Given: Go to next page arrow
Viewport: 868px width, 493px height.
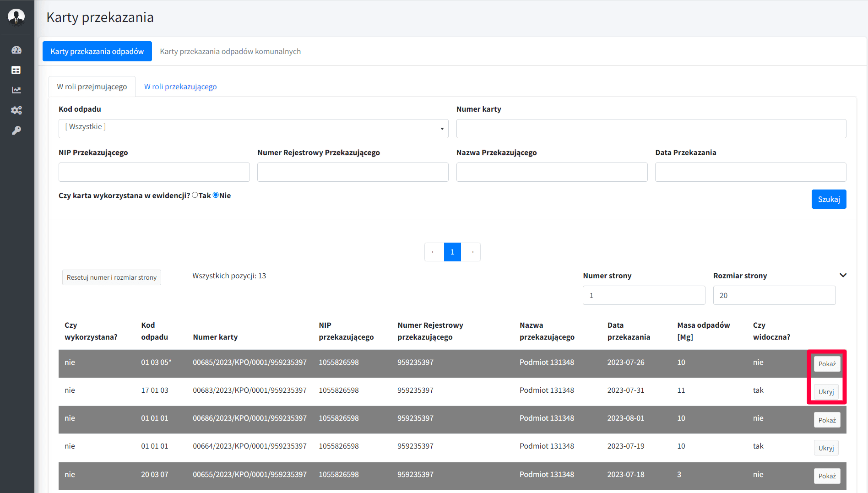Looking at the screenshot, I should click(x=471, y=252).
